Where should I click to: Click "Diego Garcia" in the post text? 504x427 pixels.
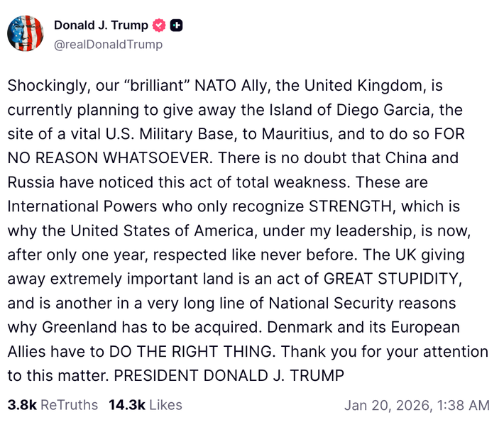pos(393,110)
